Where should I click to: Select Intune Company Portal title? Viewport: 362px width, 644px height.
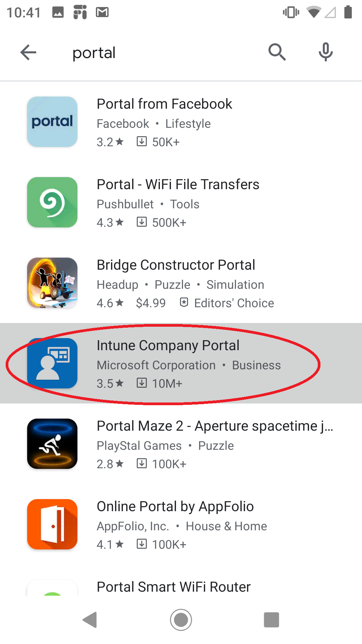tap(168, 345)
